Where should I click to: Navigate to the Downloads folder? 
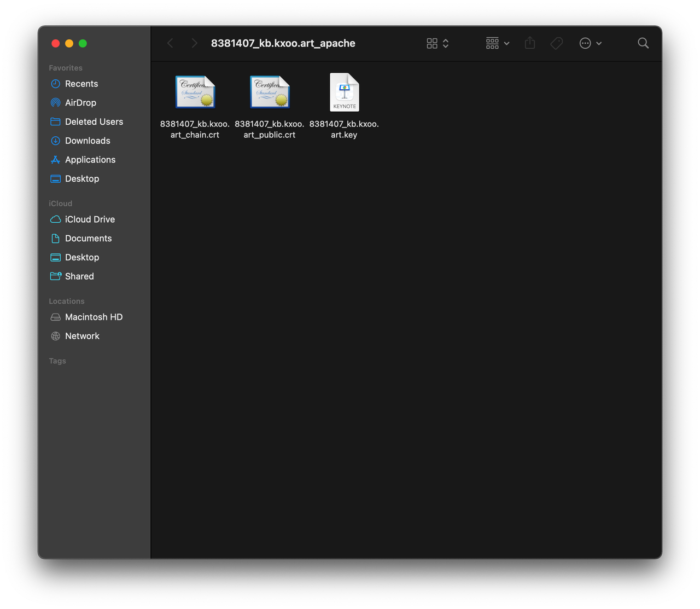click(87, 141)
